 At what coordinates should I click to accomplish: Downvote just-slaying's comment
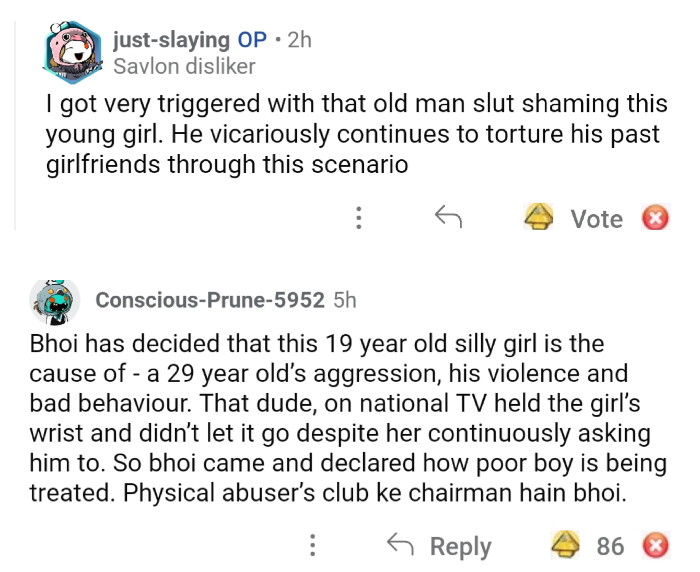coord(655,217)
